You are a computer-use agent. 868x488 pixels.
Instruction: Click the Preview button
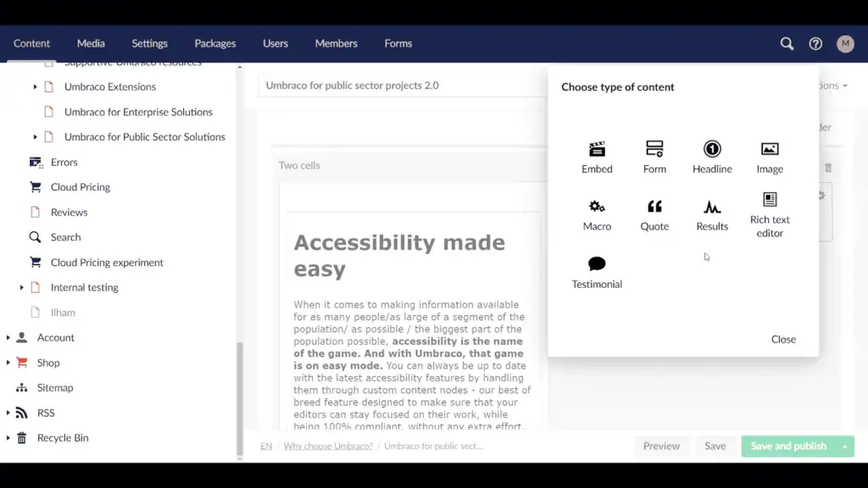tap(661, 446)
